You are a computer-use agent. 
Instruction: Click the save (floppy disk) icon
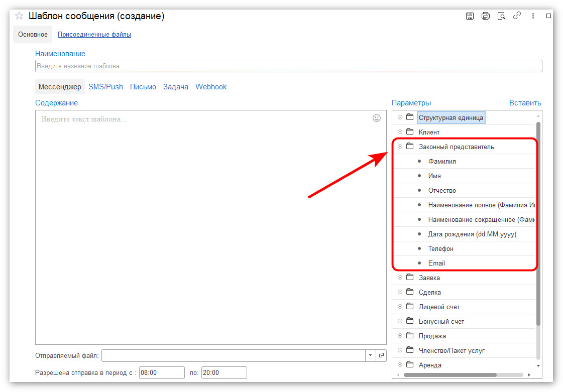tap(470, 16)
